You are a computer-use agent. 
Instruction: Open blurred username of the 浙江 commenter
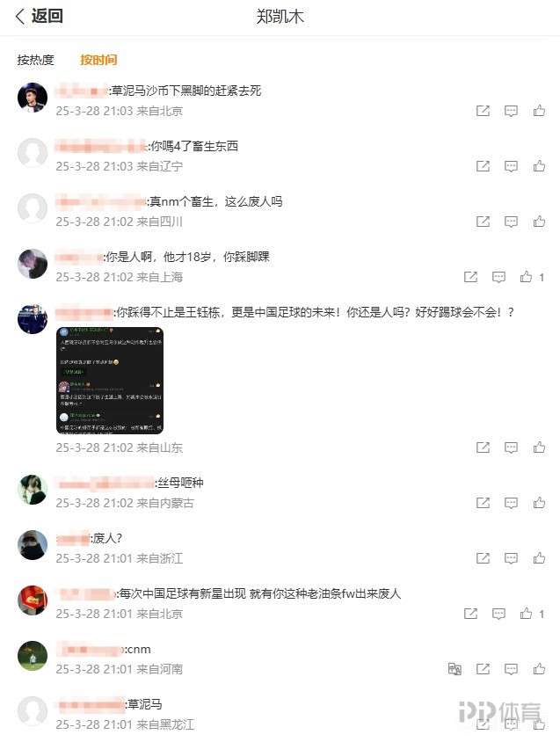pyautogui.click(x=73, y=539)
